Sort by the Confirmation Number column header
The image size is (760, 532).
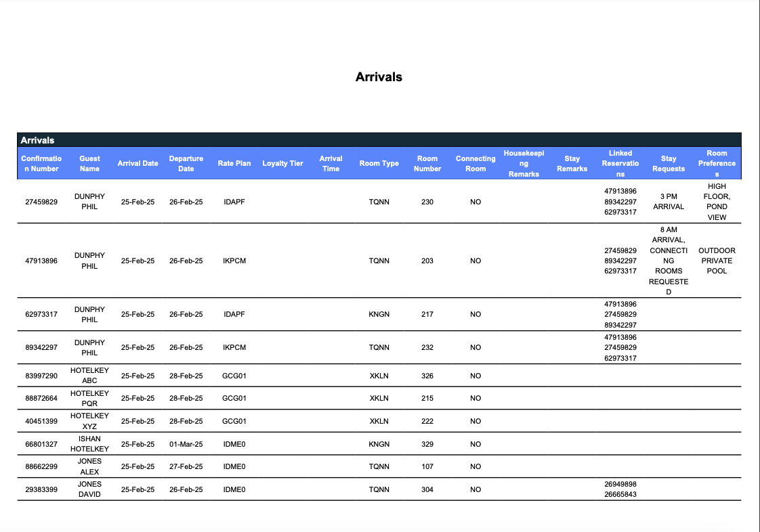pos(42,162)
